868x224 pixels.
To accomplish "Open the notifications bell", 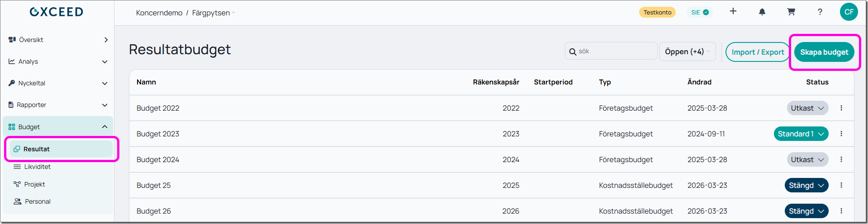I will [762, 12].
